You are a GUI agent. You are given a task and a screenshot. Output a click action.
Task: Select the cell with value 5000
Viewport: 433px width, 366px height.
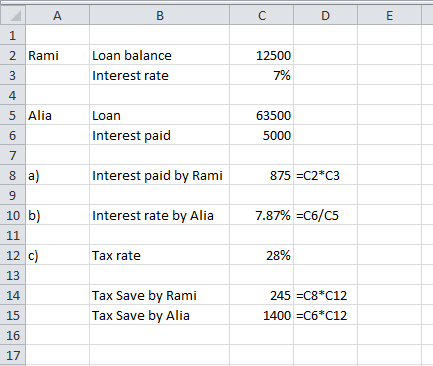tap(262, 135)
